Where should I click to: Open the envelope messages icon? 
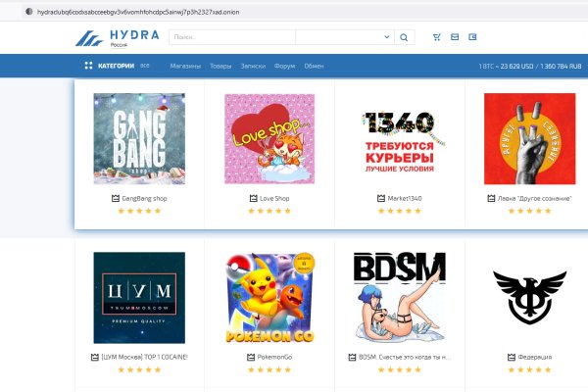coord(454,37)
